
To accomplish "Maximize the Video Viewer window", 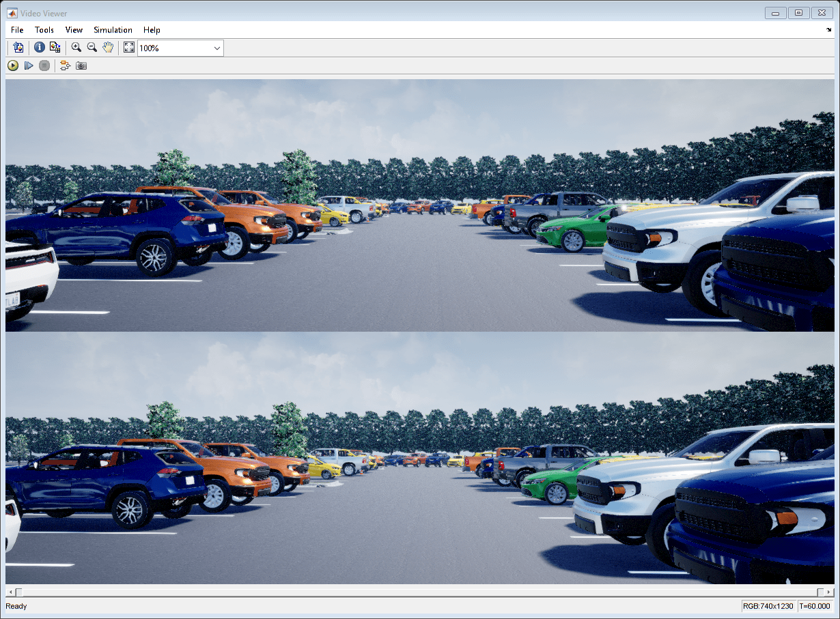I will [798, 12].
